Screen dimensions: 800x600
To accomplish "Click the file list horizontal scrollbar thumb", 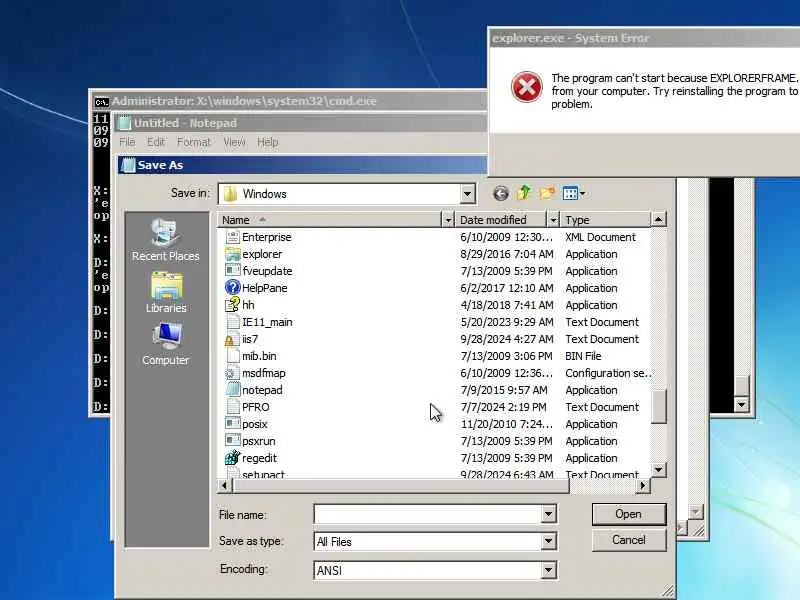I will click(x=401, y=486).
